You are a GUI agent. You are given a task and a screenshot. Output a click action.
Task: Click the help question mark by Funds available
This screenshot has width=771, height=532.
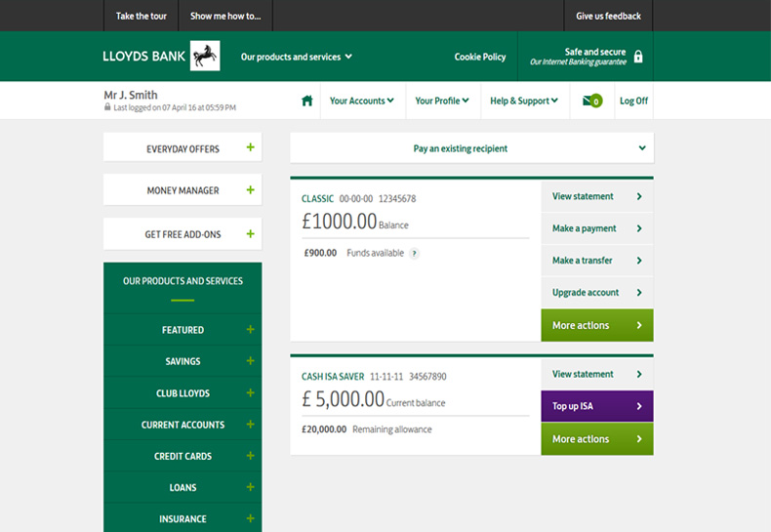click(x=415, y=254)
